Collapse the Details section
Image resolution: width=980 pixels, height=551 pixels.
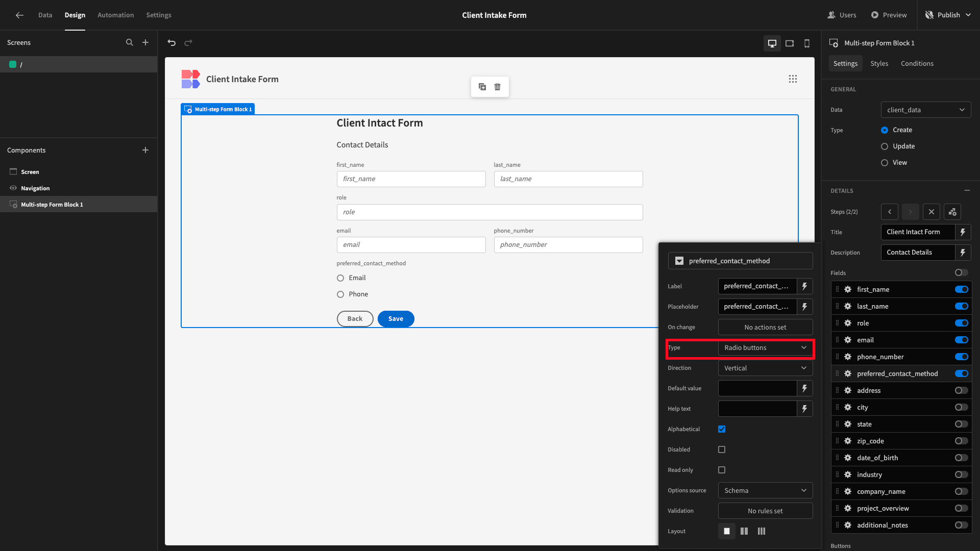click(967, 190)
